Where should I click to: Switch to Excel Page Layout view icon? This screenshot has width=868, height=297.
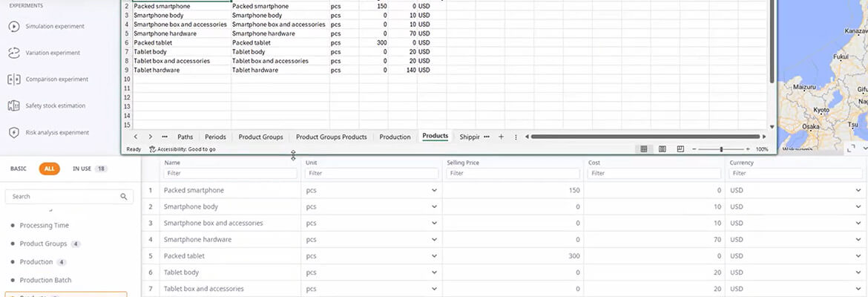(x=662, y=149)
